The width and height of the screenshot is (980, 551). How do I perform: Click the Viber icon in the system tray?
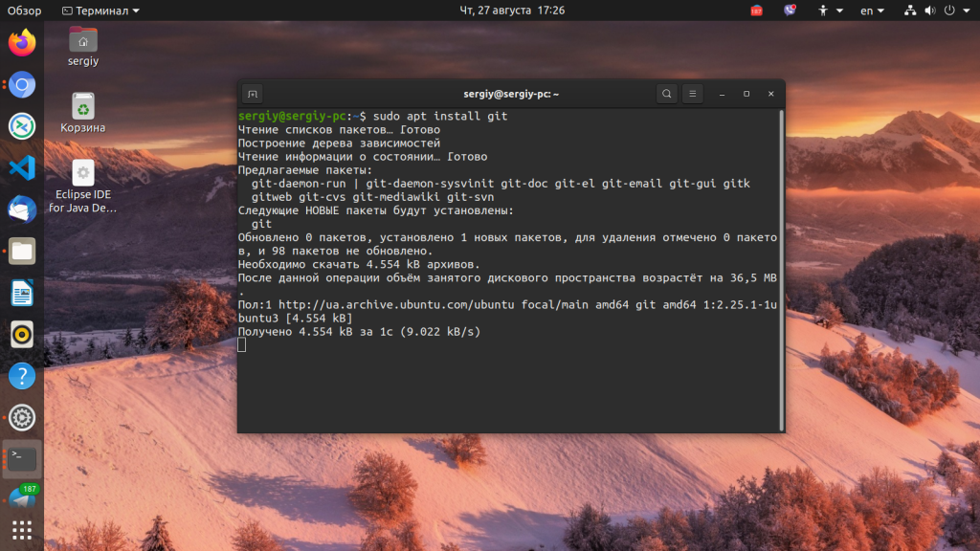tap(789, 11)
